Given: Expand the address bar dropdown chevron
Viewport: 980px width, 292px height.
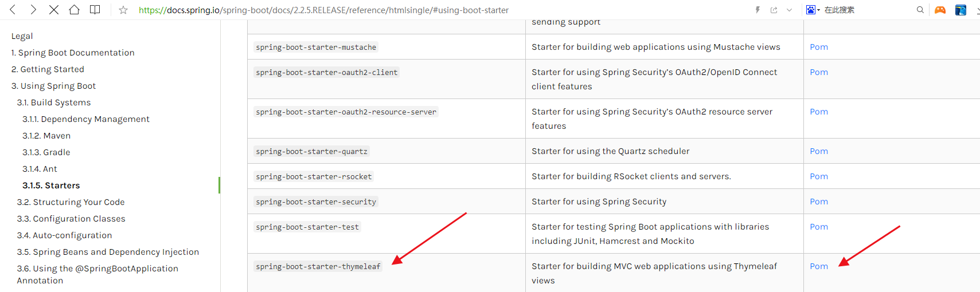Looking at the screenshot, I should click(789, 10).
